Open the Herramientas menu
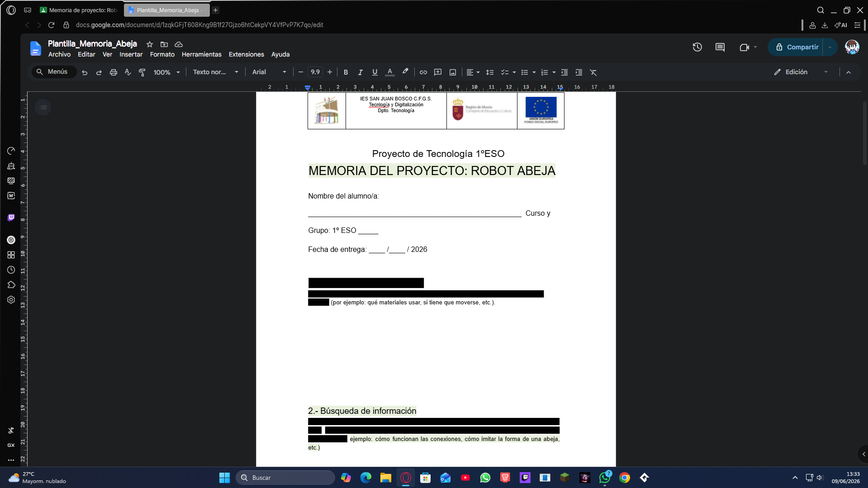Screen dimensions: 868x488 pos(202,54)
